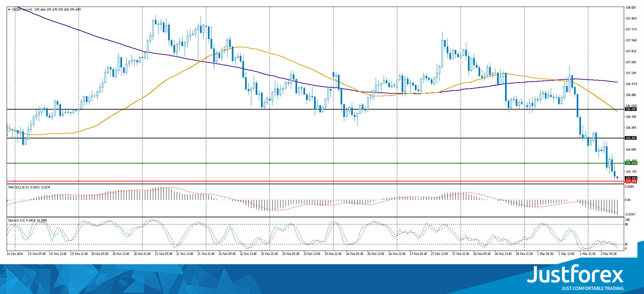The height and width of the screenshot is (294, 644).
Task: Click the 20 Feb 21:00 time label
Action: point(142,254)
